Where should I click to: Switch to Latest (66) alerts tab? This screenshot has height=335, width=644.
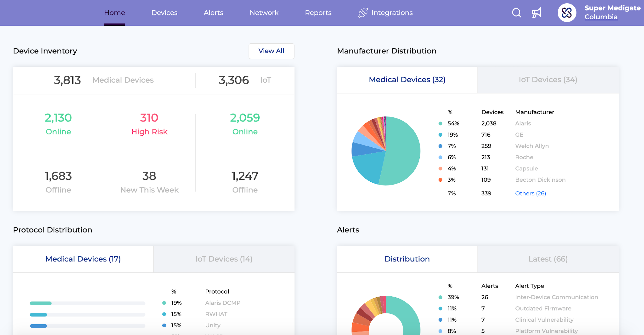548,259
